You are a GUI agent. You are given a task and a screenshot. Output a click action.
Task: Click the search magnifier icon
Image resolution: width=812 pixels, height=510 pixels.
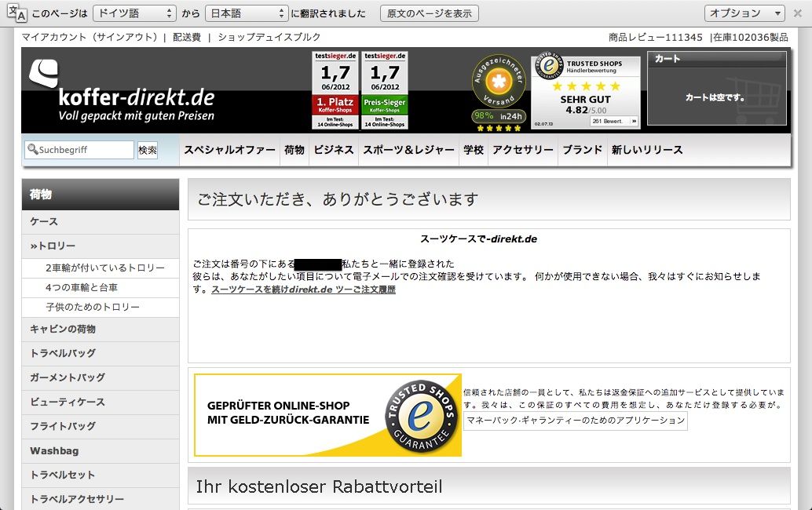click(x=33, y=150)
